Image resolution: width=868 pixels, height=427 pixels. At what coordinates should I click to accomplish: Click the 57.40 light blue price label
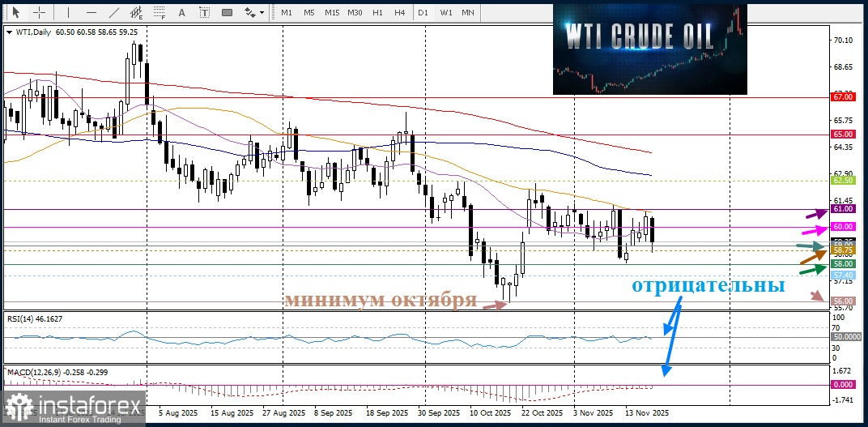click(x=843, y=275)
